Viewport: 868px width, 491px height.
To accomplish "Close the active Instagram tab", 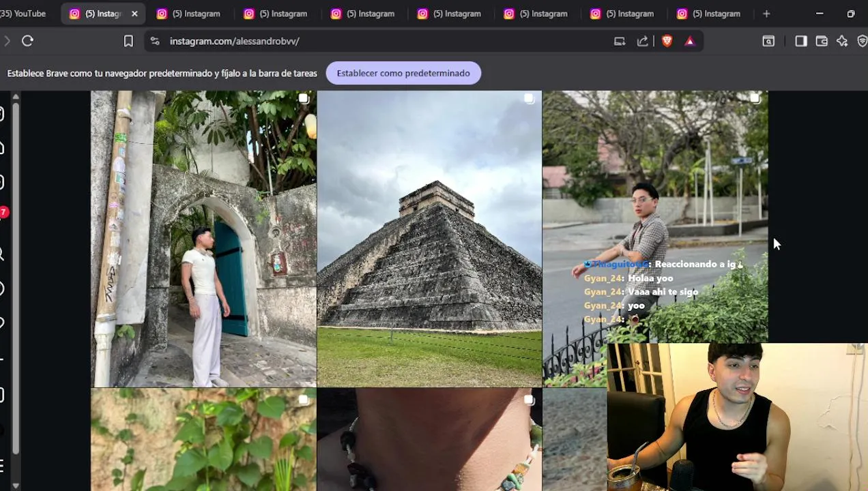I will 134,14.
